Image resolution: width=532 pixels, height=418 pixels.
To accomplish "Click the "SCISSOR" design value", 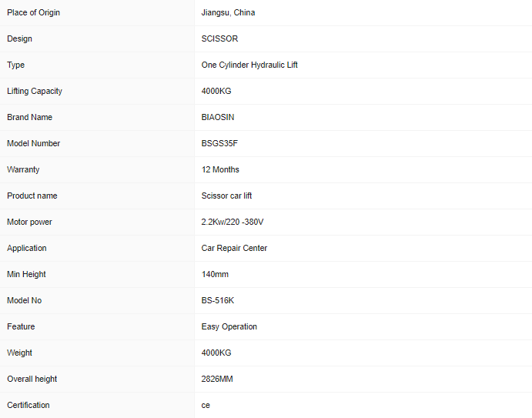I will point(219,38).
